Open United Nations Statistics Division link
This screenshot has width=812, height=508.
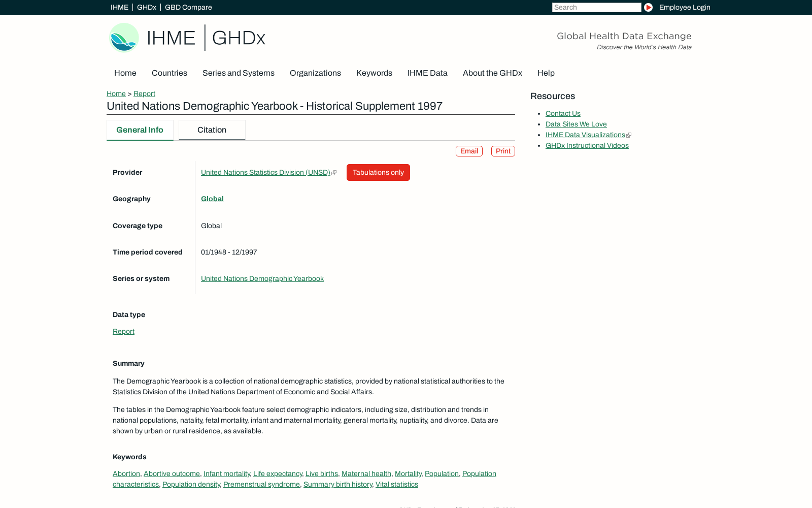pos(265,173)
